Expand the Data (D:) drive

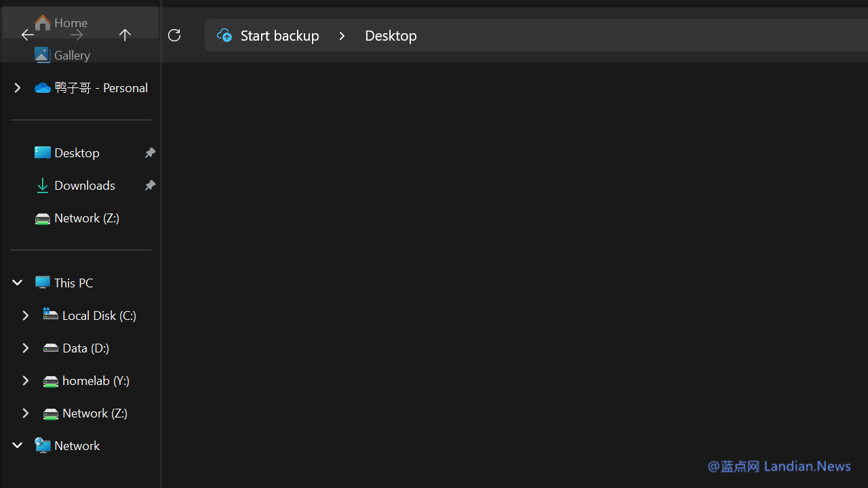(26, 348)
